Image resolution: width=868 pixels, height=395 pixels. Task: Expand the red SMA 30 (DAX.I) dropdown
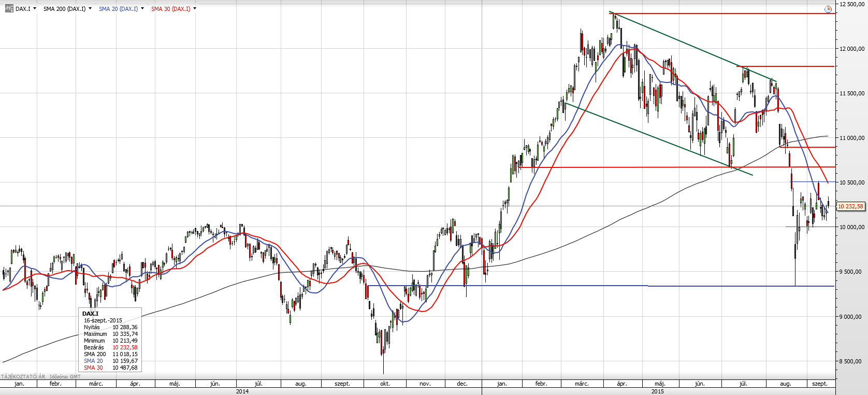click(x=195, y=9)
